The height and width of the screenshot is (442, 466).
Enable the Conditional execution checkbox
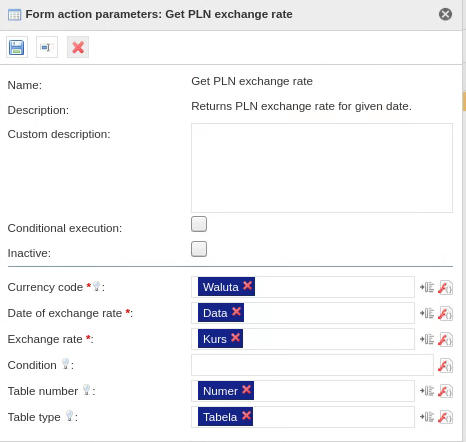point(199,224)
